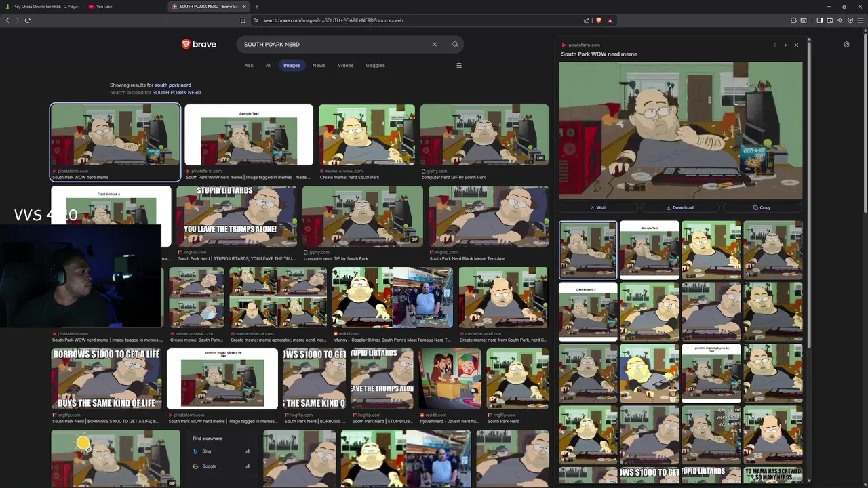Open Brave search settings gear
The image size is (868, 488).
pyautogui.click(x=846, y=45)
